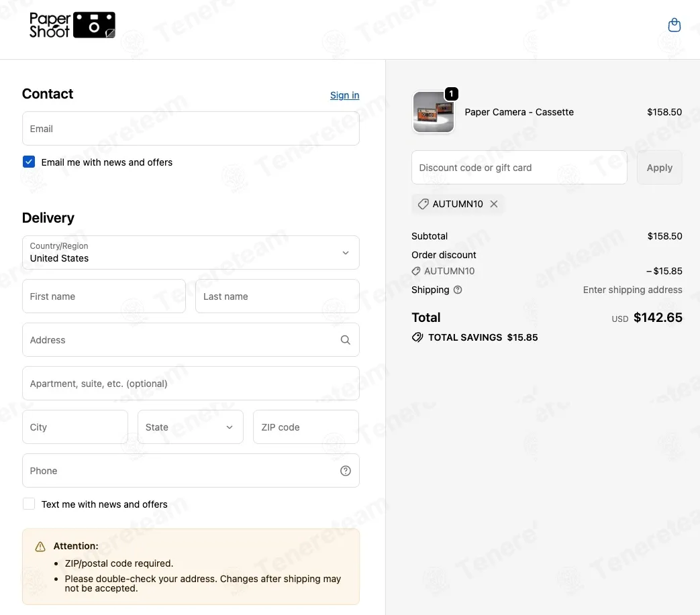Screen dimensions: 700x615
Task: Open the shopping bag cart icon
Action: (674, 25)
